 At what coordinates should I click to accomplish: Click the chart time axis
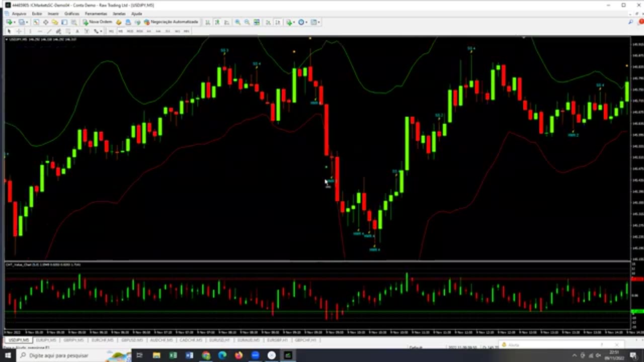click(x=317, y=333)
